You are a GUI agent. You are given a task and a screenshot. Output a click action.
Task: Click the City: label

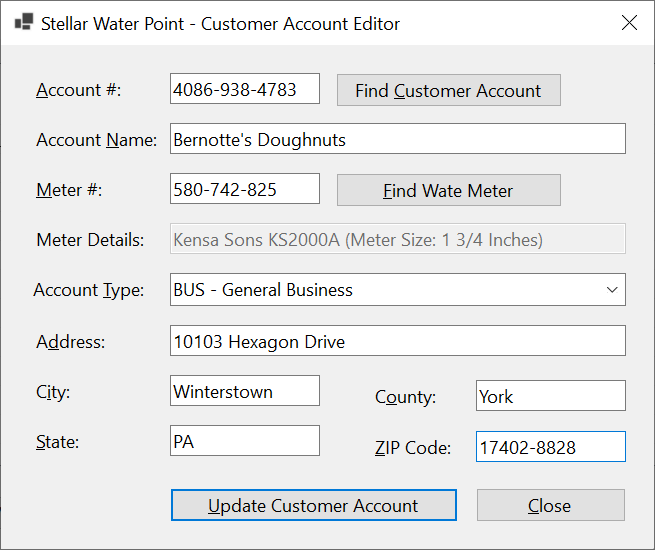tap(53, 392)
